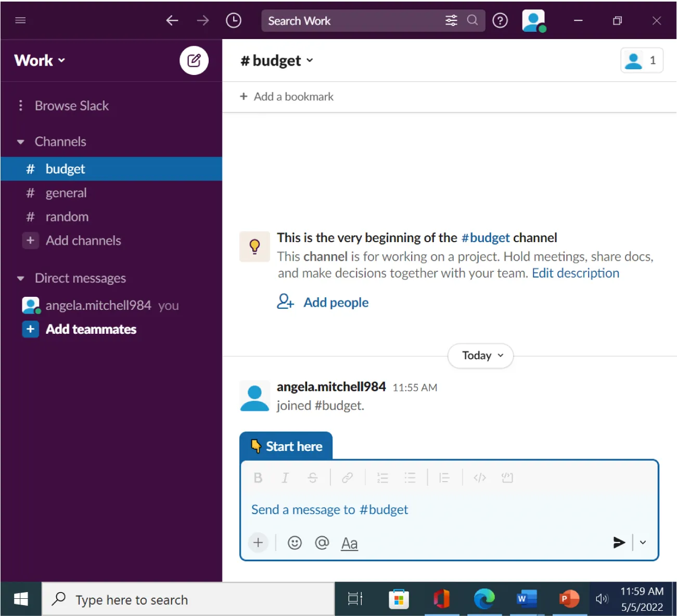The width and height of the screenshot is (677, 616).
Task: Open the search filters icon in Search Work
Action: click(x=451, y=21)
